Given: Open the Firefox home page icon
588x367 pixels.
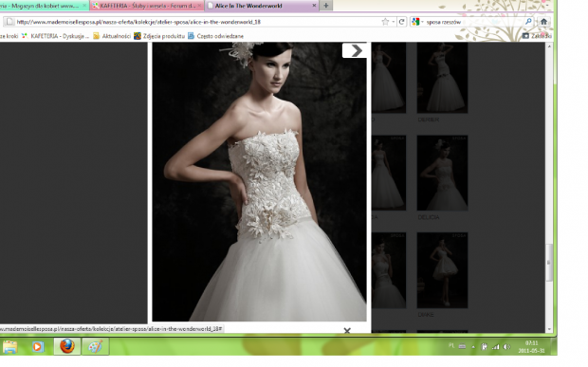Looking at the screenshot, I should point(543,22).
